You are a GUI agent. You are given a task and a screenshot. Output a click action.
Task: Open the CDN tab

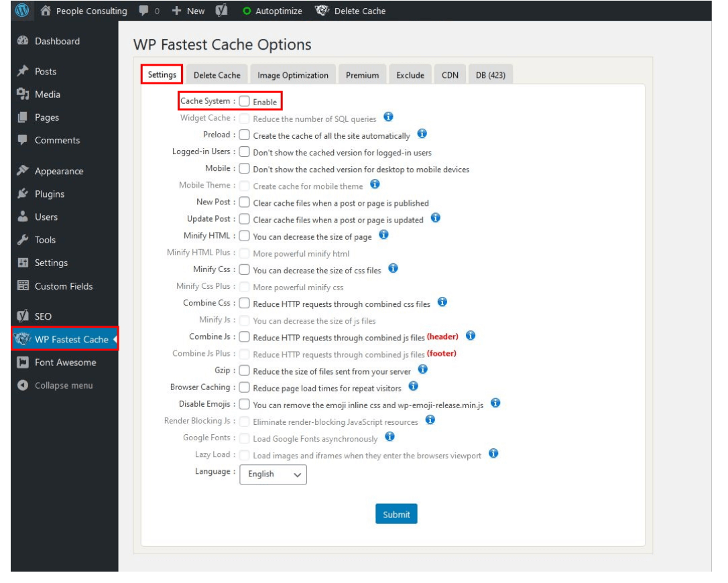point(450,75)
